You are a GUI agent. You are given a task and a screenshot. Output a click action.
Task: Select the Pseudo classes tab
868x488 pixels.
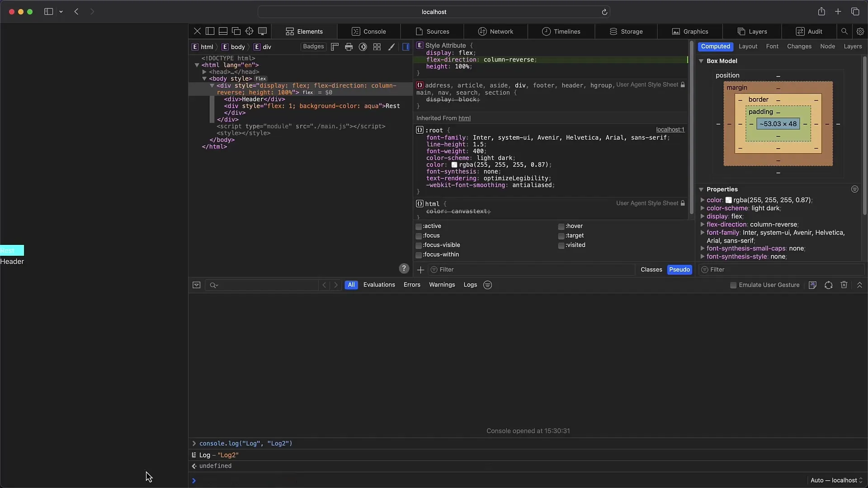pos(679,269)
